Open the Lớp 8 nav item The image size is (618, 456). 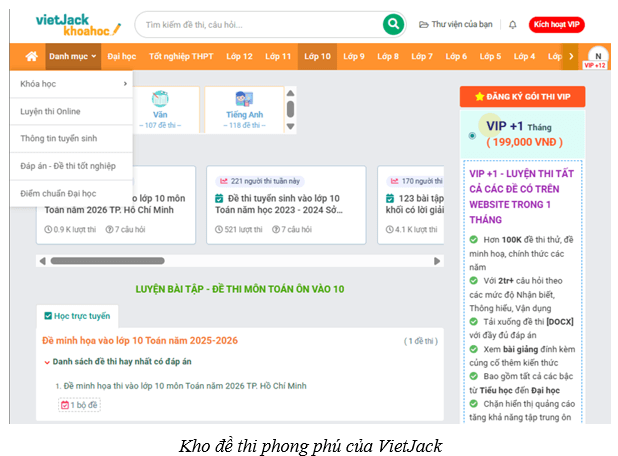pos(388,56)
